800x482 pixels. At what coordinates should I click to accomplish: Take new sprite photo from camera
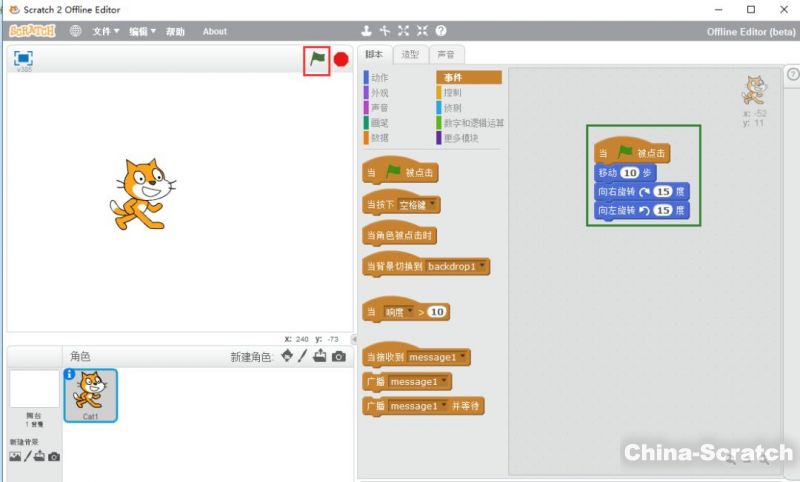[339, 357]
